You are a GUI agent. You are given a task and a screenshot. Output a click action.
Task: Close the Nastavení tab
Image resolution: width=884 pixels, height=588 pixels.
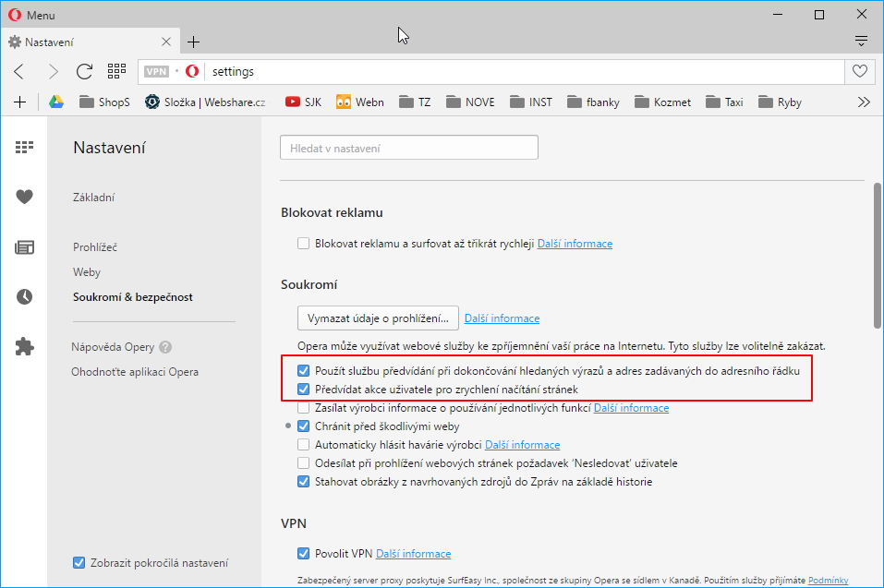[x=165, y=42]
